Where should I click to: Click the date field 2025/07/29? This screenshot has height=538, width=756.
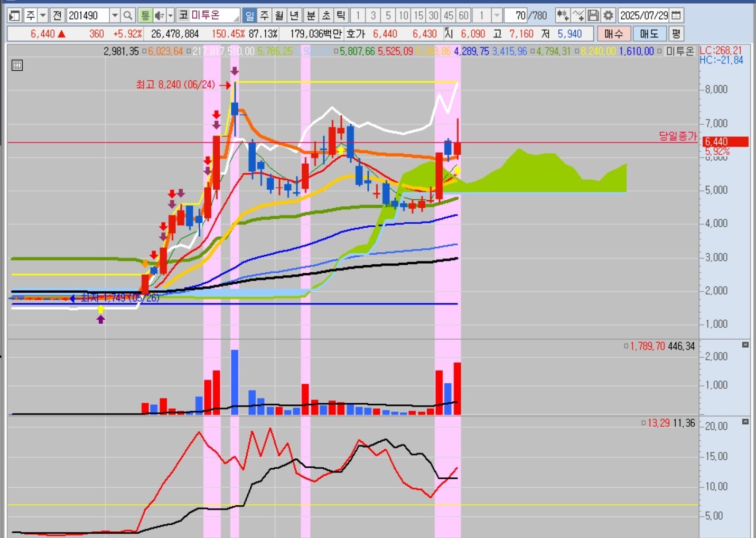pyautogui.click(x=644, y=15)
